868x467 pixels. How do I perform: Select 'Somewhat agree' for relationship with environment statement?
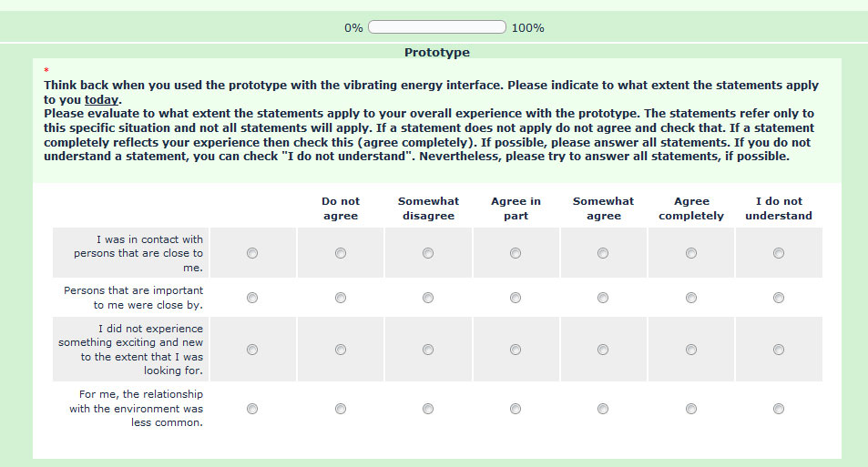coord(603,409)
